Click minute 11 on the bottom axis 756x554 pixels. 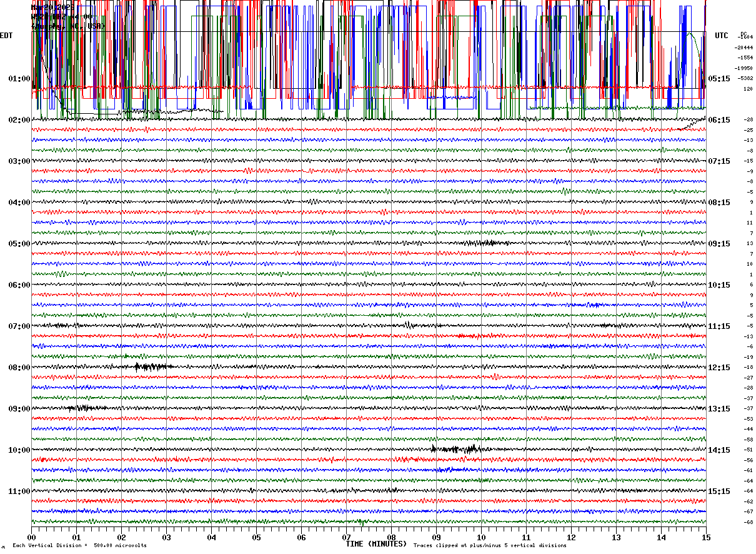point(526,537)
